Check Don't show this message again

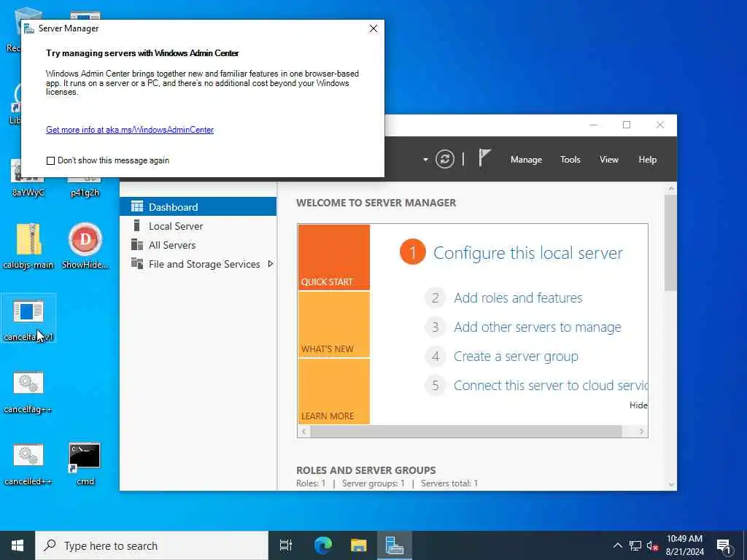click(x=50, y=160)
